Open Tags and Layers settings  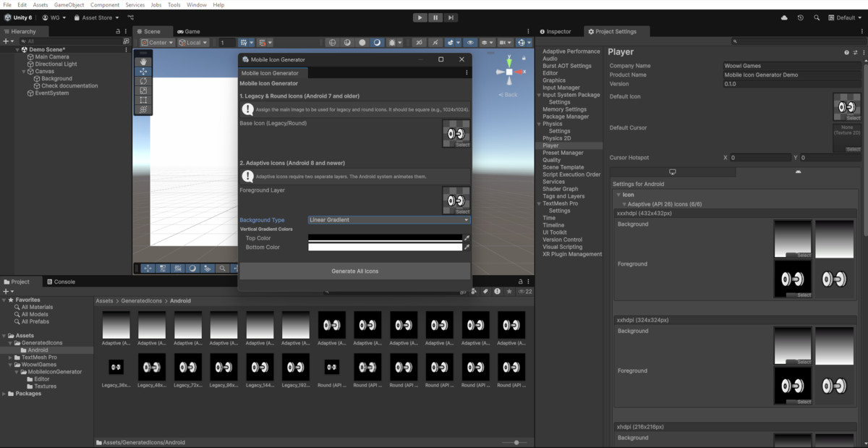coord(563,196)
